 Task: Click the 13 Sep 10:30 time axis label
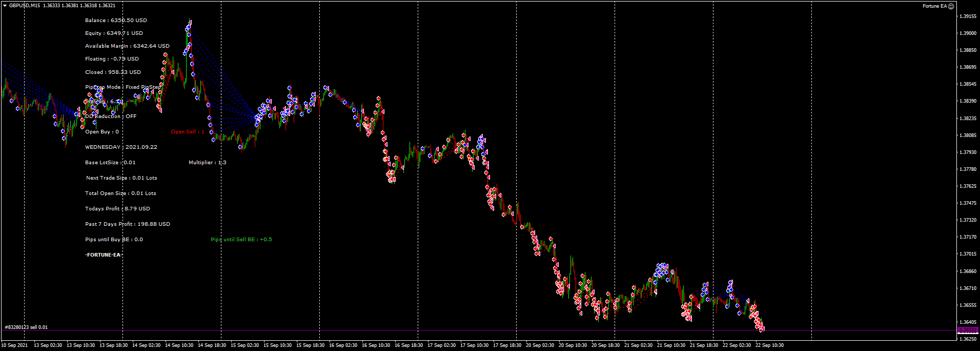80,345
